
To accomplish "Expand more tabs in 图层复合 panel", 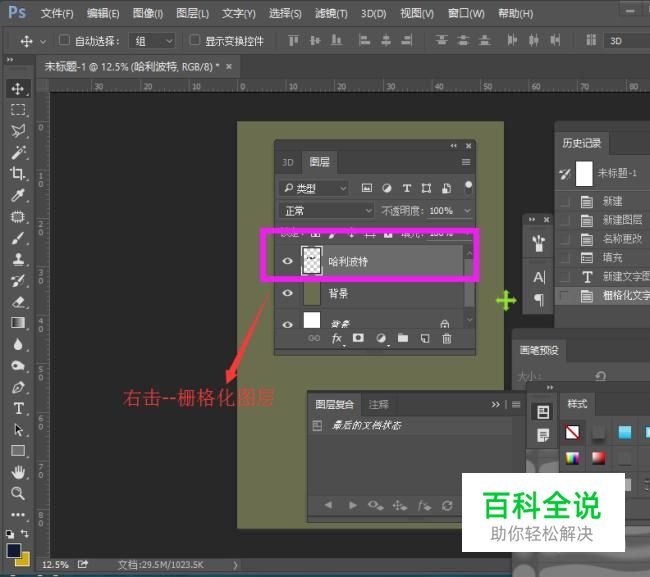I will (495, 404).
